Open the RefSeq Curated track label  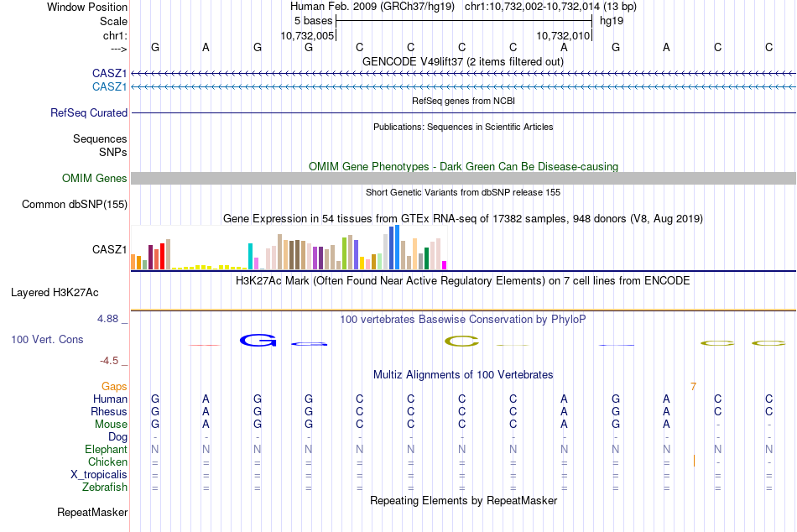[89, 113]
